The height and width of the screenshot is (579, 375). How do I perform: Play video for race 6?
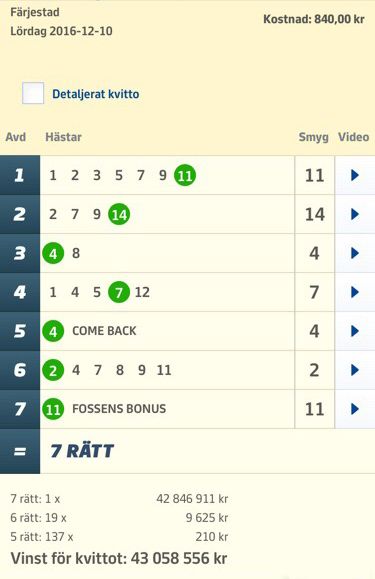point(355,370)
